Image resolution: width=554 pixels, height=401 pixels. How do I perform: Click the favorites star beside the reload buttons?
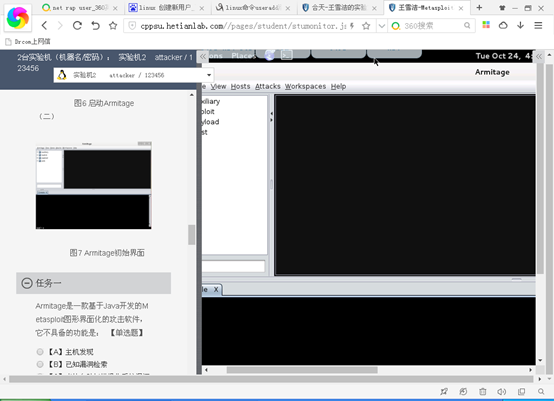pyautogui.click(x=113, y=25)
